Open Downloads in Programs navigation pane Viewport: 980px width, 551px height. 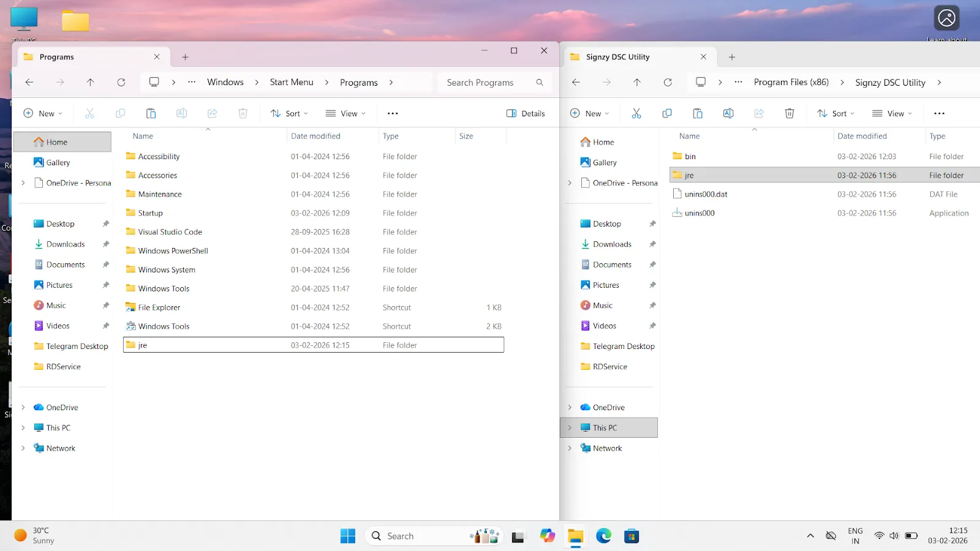coord(66,244)
